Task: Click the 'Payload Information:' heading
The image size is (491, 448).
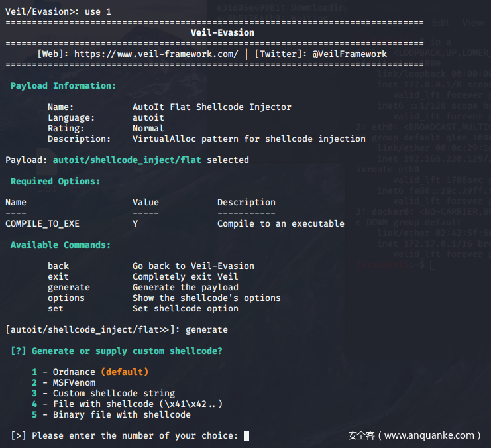Action: [63, 86]
